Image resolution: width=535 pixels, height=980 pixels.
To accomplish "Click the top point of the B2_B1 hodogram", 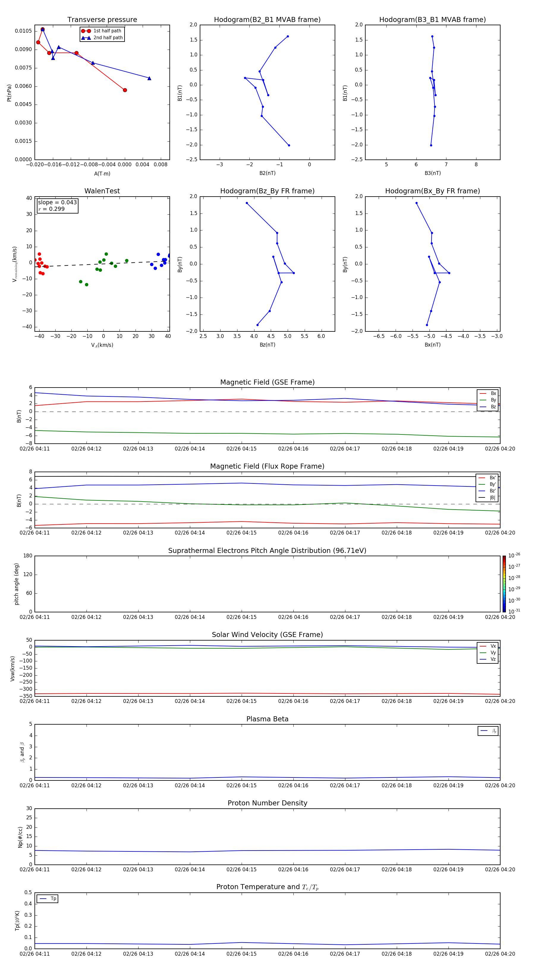I will click(x=287, y=37).
